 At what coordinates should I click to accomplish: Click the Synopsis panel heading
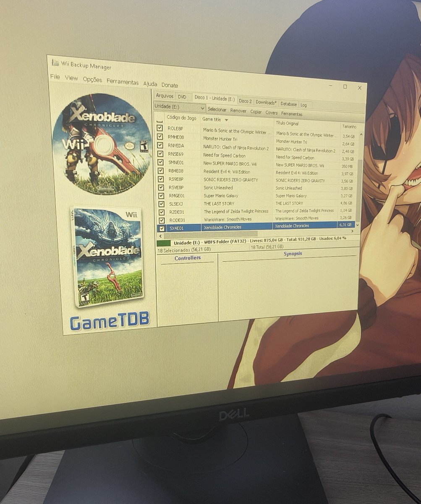(293, 254)
